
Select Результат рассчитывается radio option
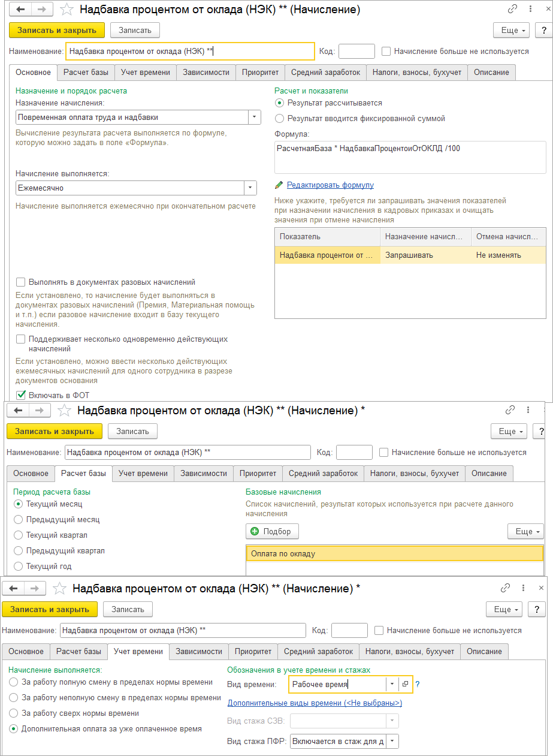click(279, 103)
